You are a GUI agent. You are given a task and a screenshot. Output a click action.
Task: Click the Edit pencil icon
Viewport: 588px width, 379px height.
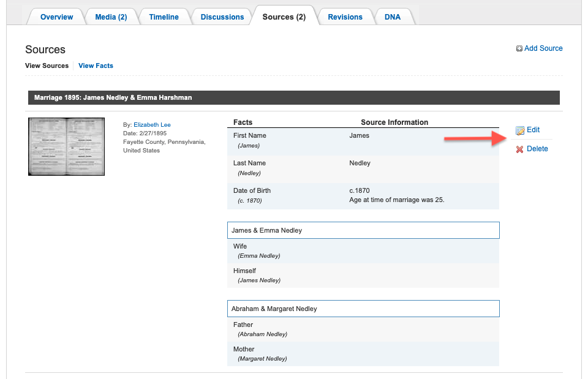(520, 130)
